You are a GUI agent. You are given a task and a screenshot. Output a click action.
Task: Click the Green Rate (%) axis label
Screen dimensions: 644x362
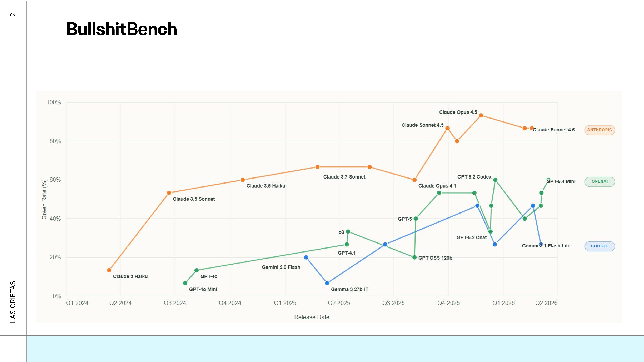pyautogui.click(x=44, y=199)
